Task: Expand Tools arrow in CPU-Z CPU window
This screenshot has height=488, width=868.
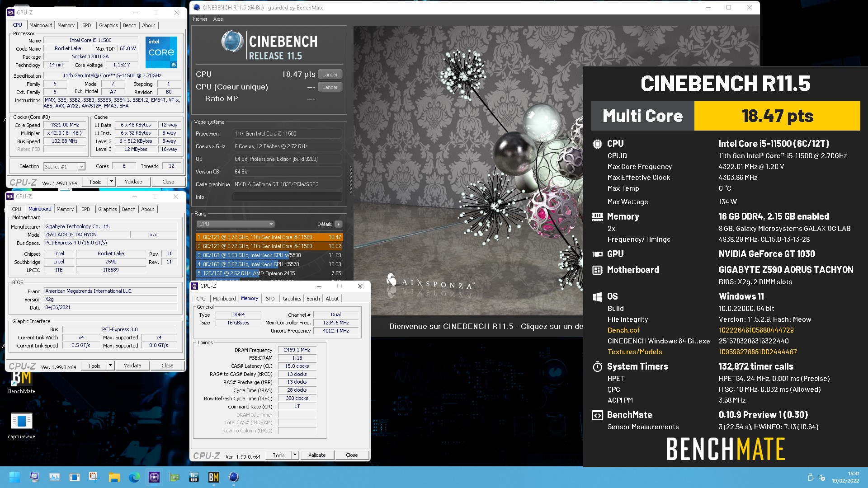Action: click(111, 182)
